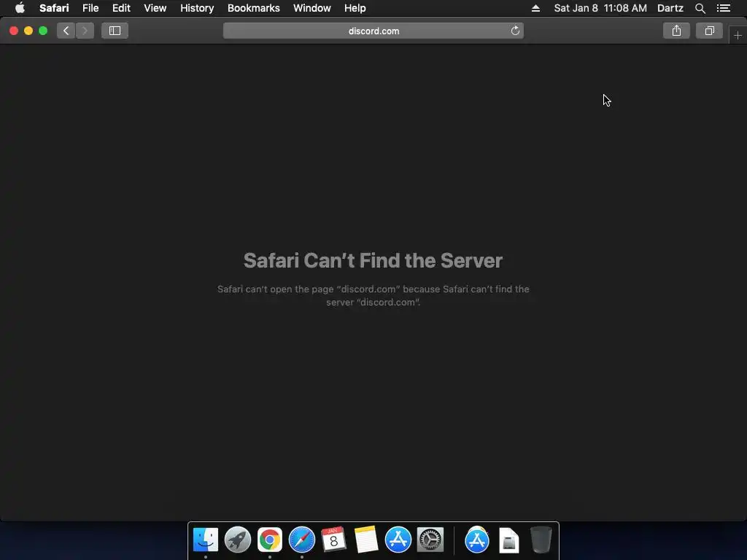Open the Dartz user menu
The height and width of the screenshot is (560, 747).
[x=670, y=8]
